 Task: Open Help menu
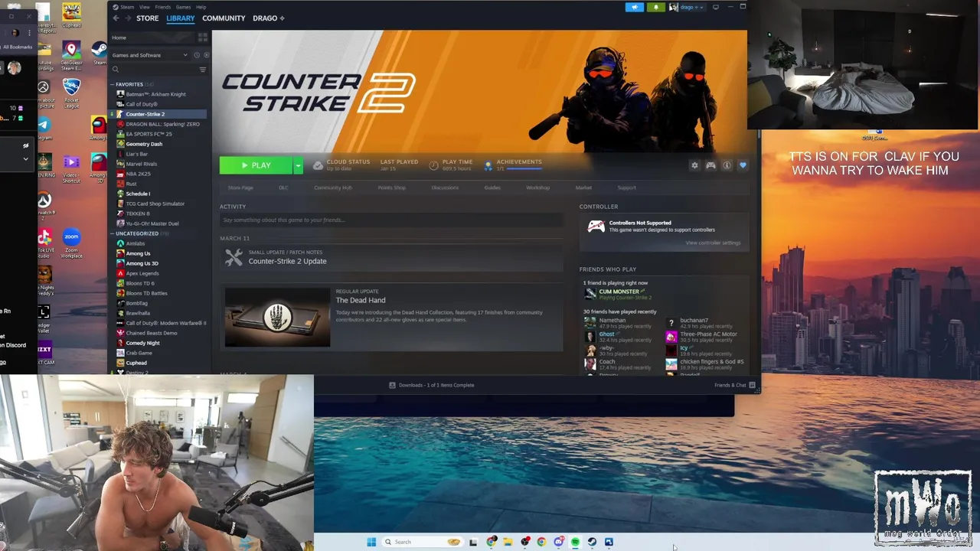201,7
